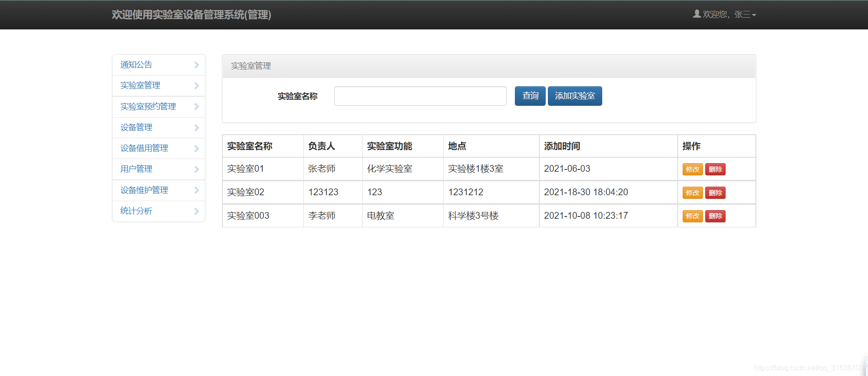Click chevron arrow beside 统计分析
The image size is (868, 376).
pos(196,211)
